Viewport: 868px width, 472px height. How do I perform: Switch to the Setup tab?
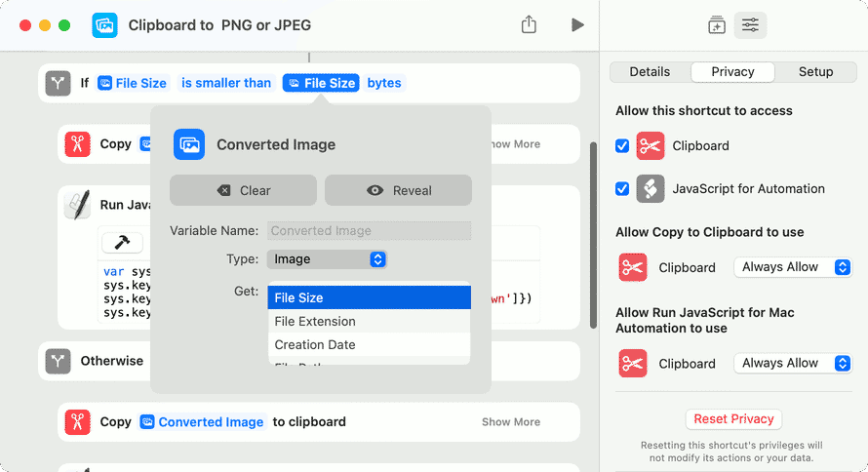point(815,72)
